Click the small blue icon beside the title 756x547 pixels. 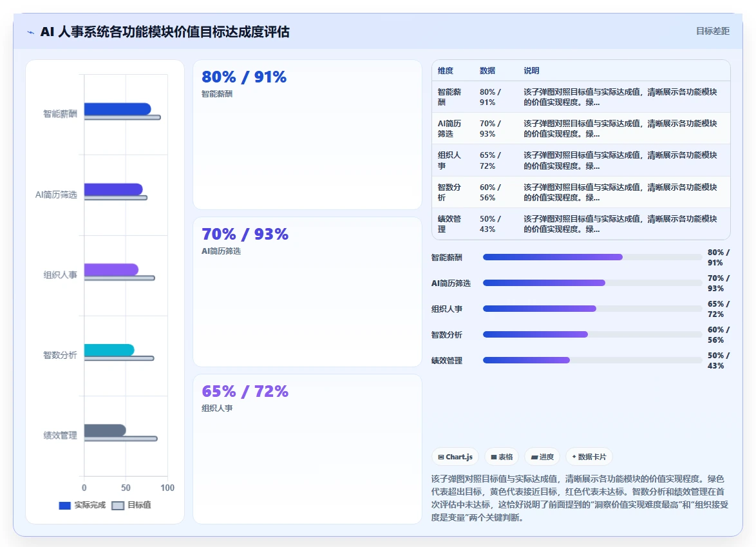31,32
